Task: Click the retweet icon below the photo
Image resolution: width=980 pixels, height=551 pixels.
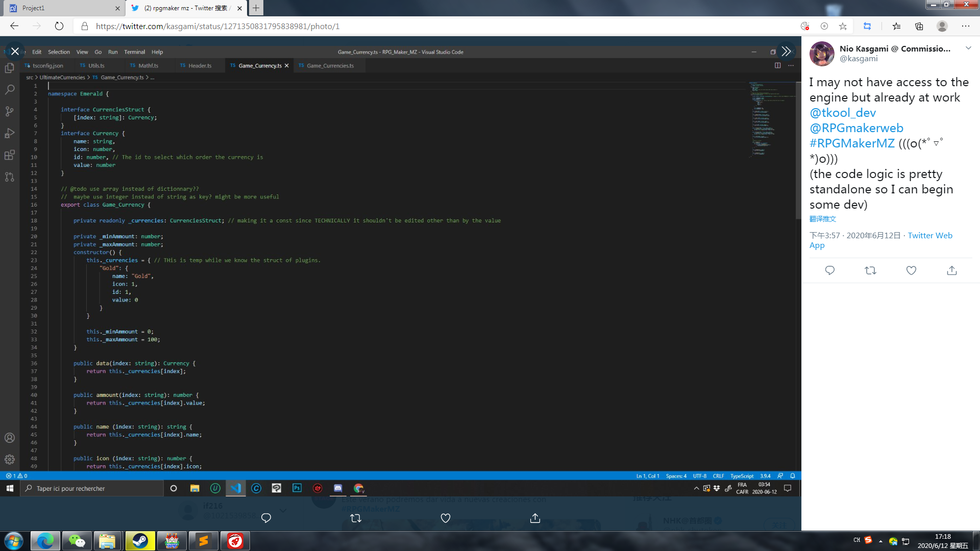Action: pos(356,518)
